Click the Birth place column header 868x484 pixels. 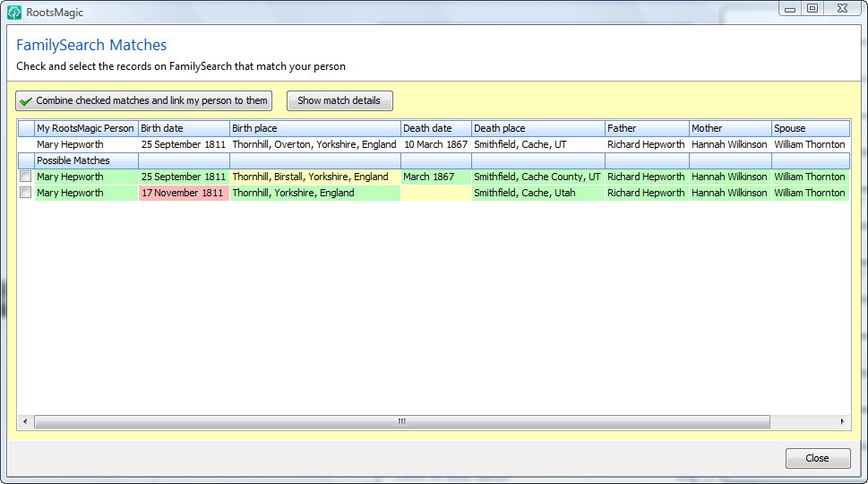click(315, 128)
